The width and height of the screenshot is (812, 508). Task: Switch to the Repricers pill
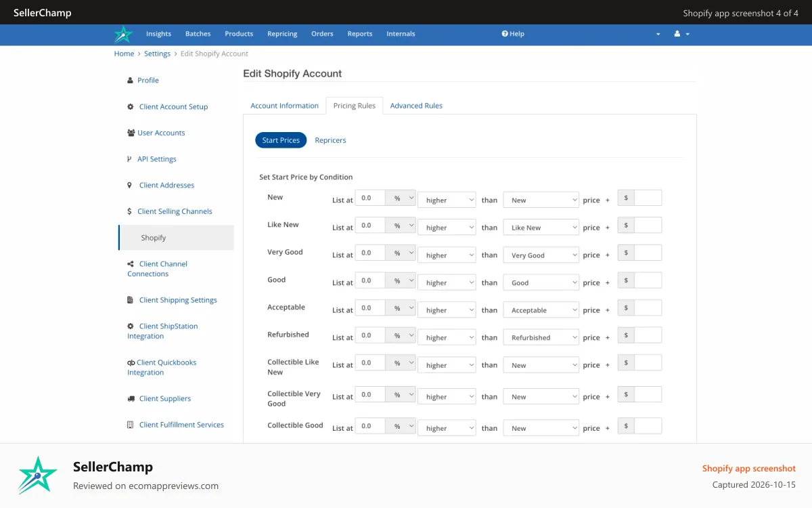(x=330, y=140)
